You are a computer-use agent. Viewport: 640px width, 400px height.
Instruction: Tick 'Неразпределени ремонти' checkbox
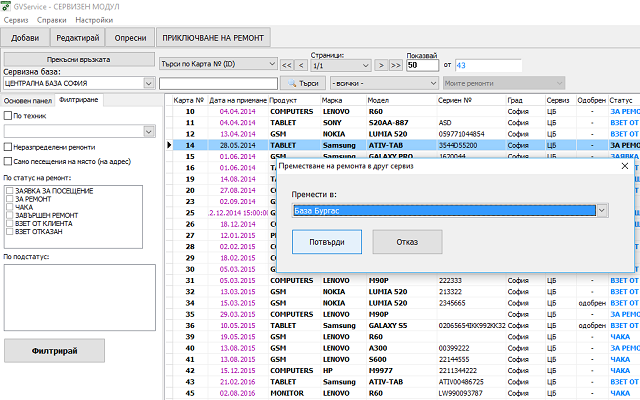(x=7, y=147)
